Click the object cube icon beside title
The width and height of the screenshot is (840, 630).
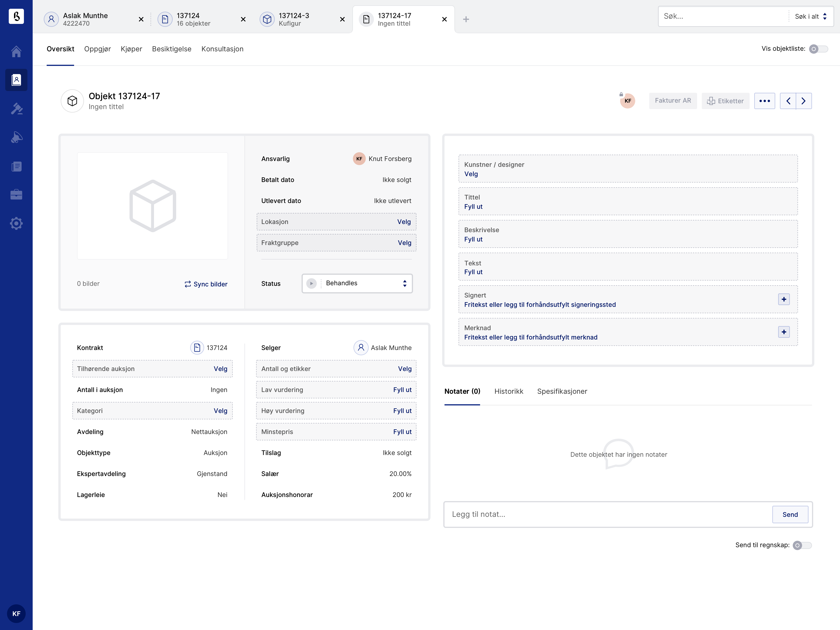[x=72, y=101]
